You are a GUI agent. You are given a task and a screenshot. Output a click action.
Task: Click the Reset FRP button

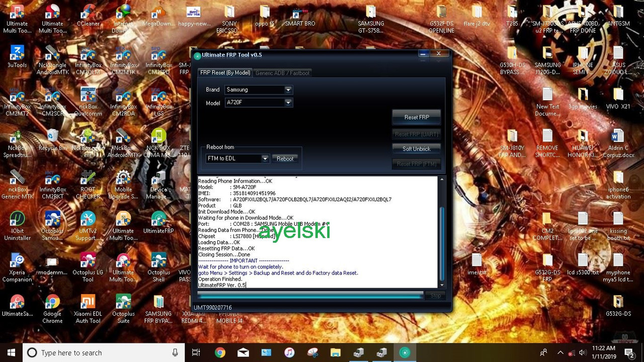pos(417,117)
